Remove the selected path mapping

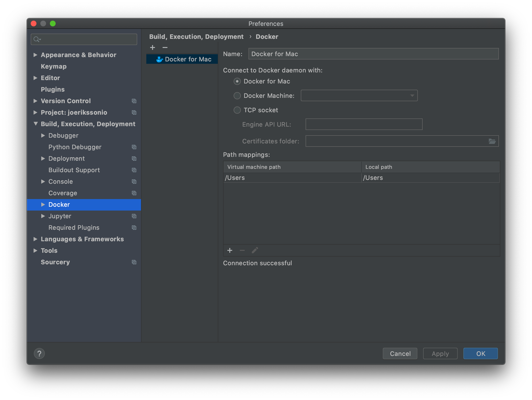click(242, 250)
